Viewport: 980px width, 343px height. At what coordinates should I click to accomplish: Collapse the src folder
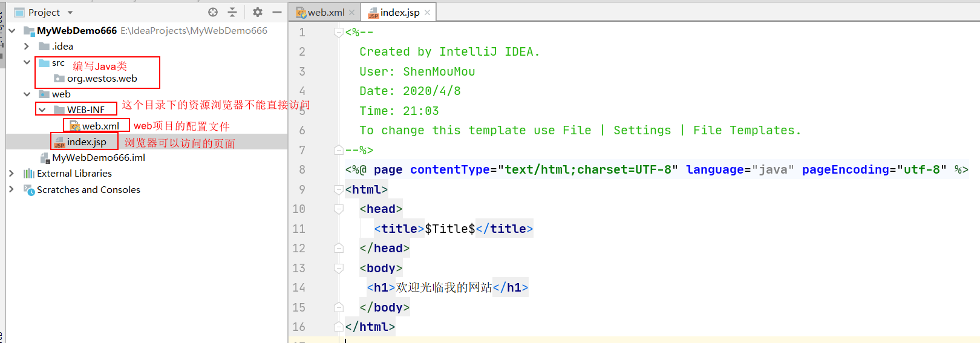(x=27, y=62)
